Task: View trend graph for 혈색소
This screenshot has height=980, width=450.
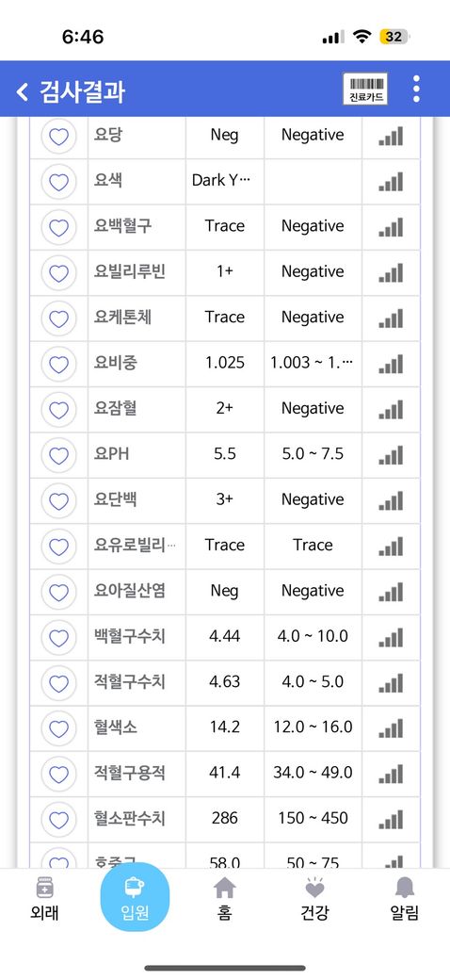Action: click(x=391, y=727)
